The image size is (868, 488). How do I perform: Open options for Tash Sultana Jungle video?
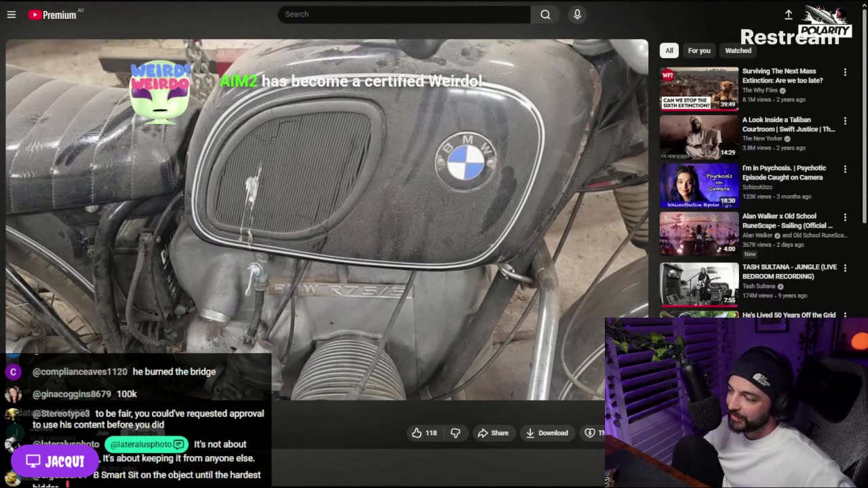click(x=845, y=268)
